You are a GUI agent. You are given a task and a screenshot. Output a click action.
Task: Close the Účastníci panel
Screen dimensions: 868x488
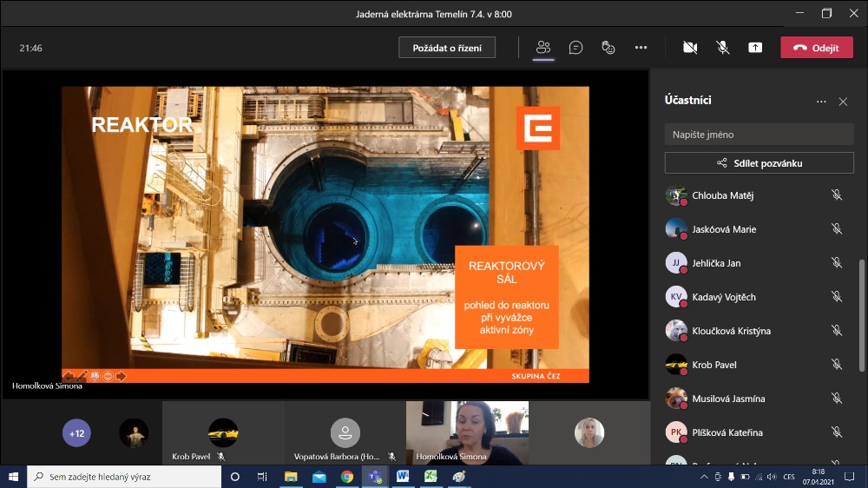click(843, 102)
